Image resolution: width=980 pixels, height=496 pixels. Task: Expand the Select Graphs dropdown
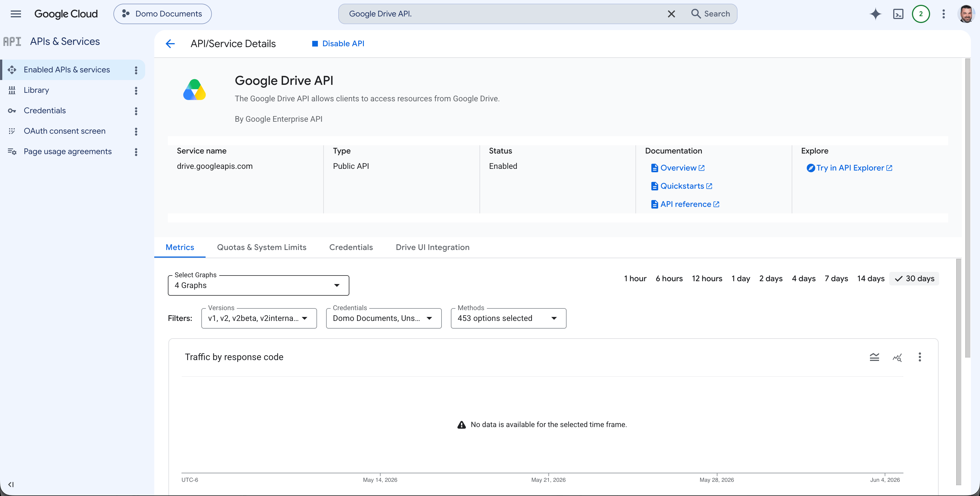click(x=258, y=285)
